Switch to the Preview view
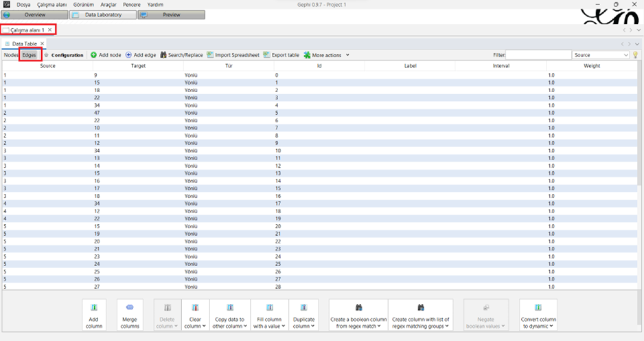Image resolution: width=644 pixels, height=341 pixels. [171, 15]
